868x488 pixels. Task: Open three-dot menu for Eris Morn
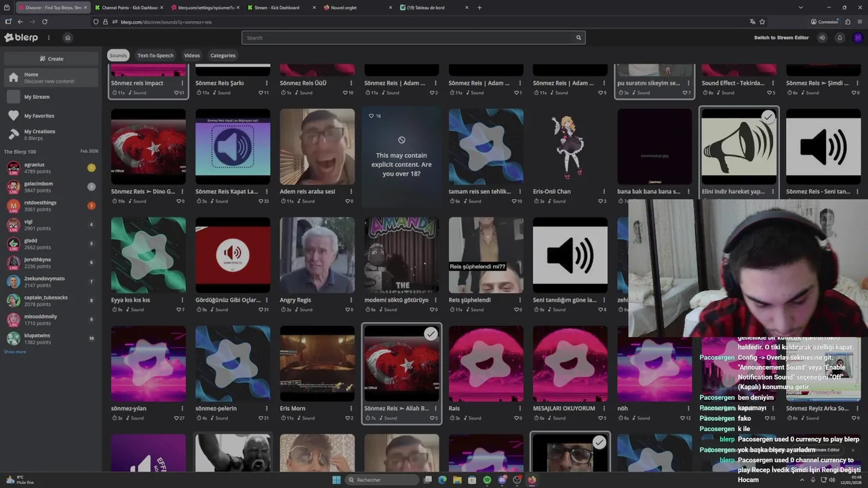[351, 409]
